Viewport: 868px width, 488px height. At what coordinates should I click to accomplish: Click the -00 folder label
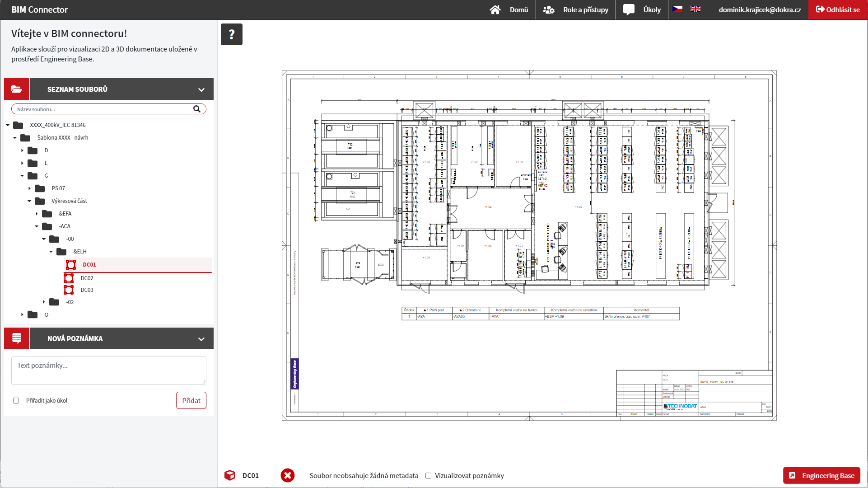70,239
